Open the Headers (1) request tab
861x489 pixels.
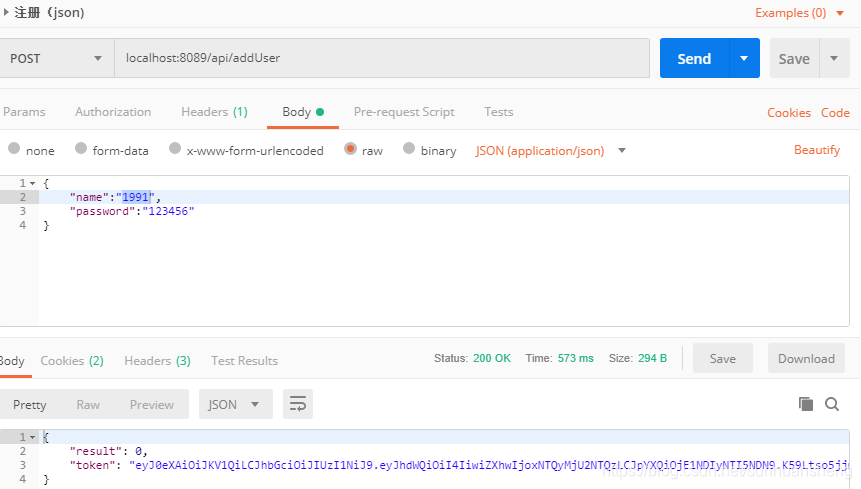tap(214, 112)
